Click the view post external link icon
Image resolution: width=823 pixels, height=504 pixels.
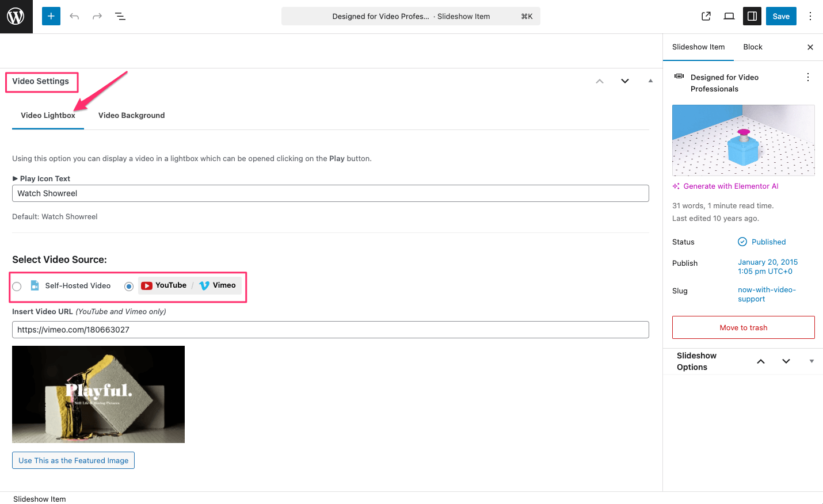coord(706,16)
